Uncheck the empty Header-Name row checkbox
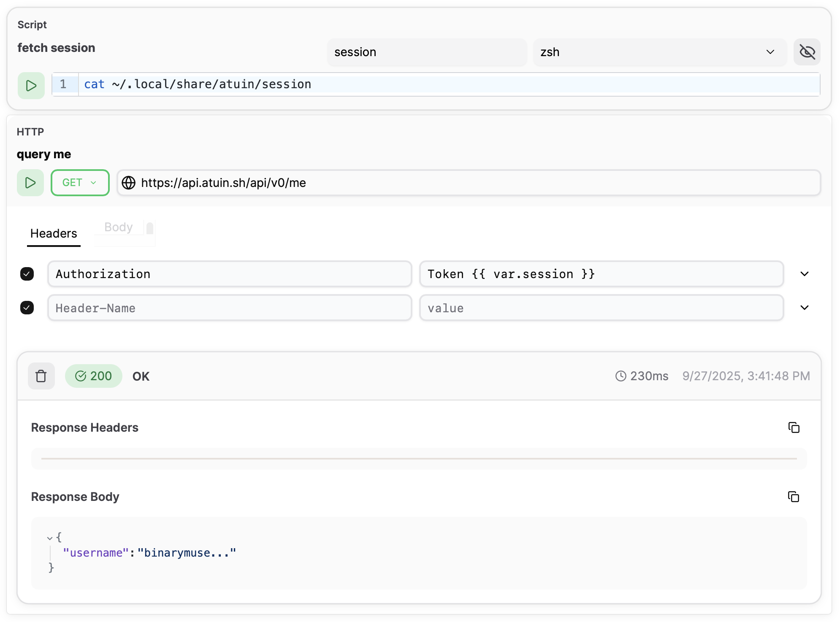840x622 pixels. click(27, 308)
